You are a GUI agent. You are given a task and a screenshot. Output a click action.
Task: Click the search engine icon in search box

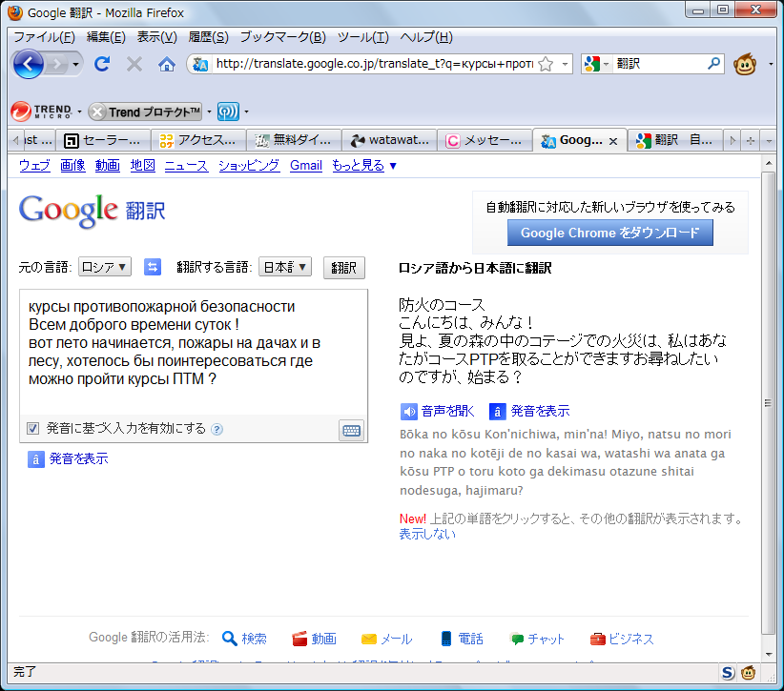pos(592,64)
